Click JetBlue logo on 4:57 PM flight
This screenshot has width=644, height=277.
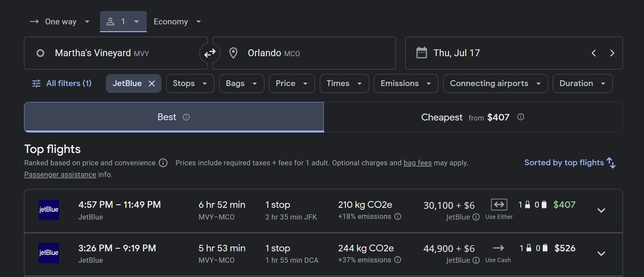tap(49, 210)
